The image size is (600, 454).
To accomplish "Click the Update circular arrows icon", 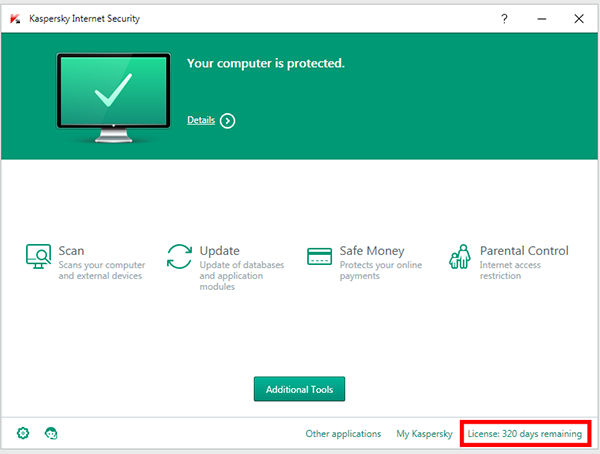I will click(x=179, y=256).
